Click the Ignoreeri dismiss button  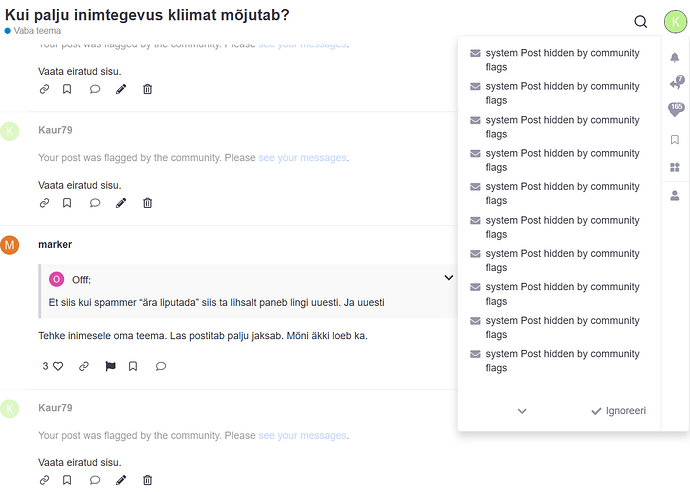619,411
